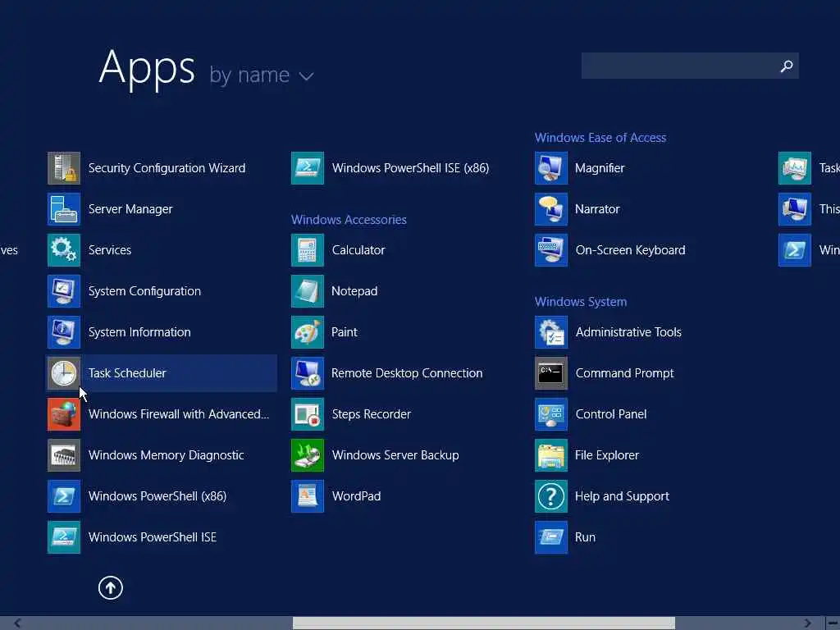Click the System Configuration icon
Viewport: 840px width, 630px height.
tap(64, 291)
